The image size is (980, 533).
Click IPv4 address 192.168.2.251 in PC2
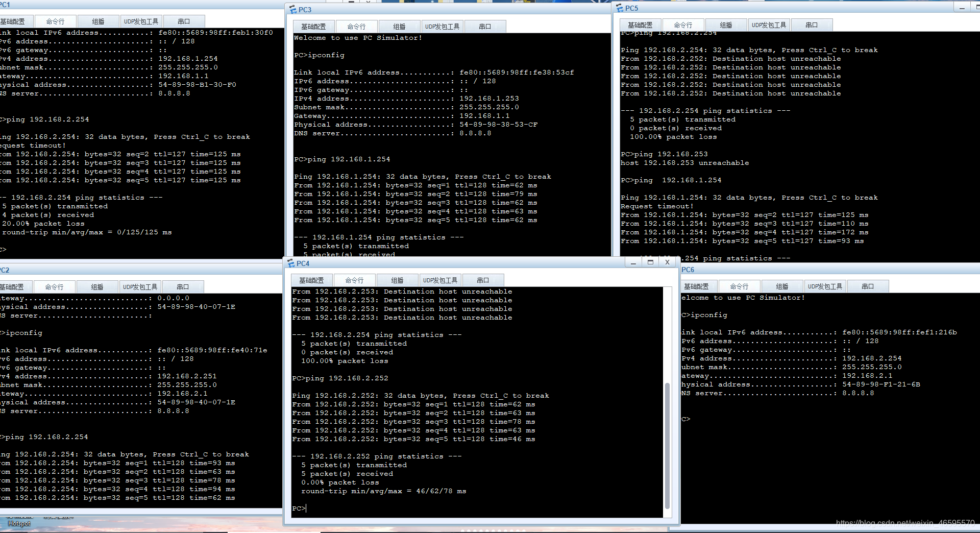click(x=187, y=376)
